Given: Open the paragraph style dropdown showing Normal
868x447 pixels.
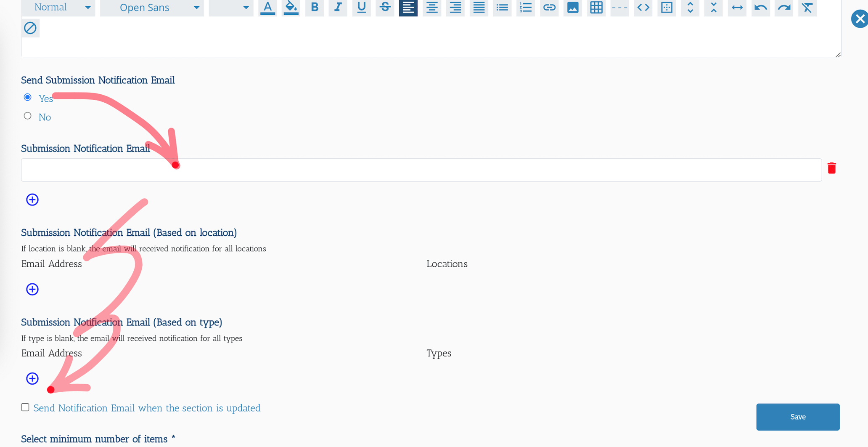Looking at the screenshot, I should [x=58, y=7].
